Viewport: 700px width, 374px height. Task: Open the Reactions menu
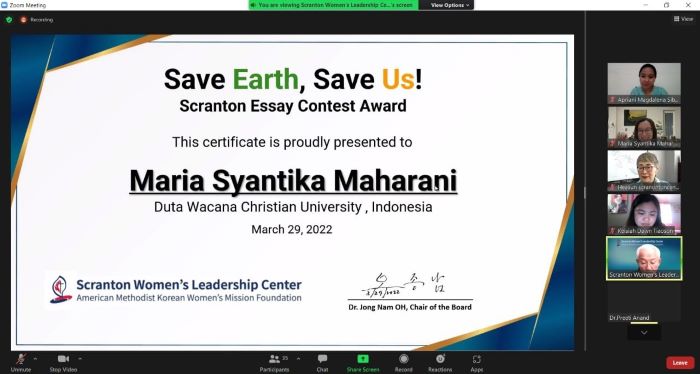[x=440, y=359]
